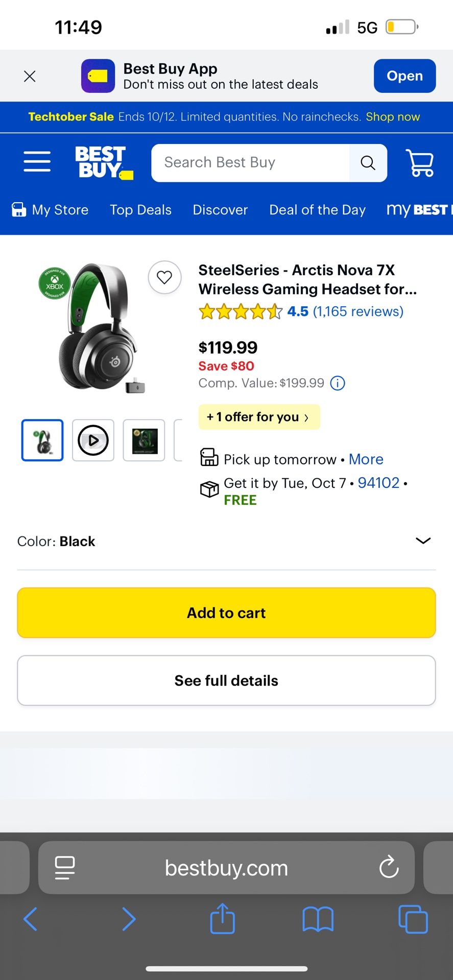The image size is (453, 980).
Task: Show Safari open tabs
Action: coord(413,919)
